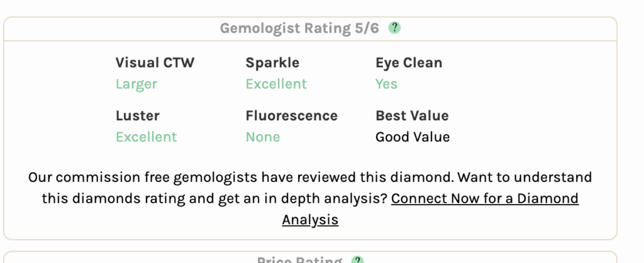Click the word Analysis in the underlined link

310,220
